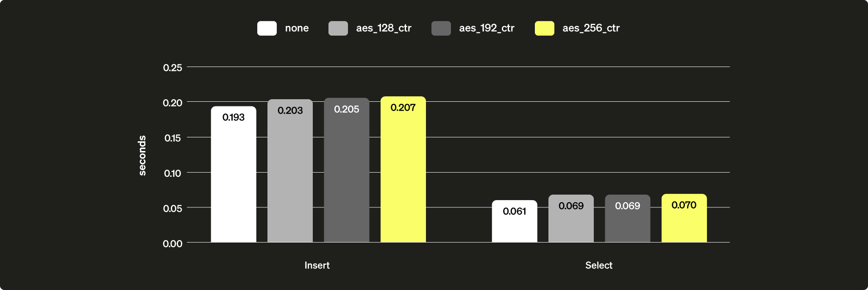The width and height of the screenshot is (868, 290).
Task: Click the 'Insert' category axis label
Action: pyautogui.click(x=317, y=265)
